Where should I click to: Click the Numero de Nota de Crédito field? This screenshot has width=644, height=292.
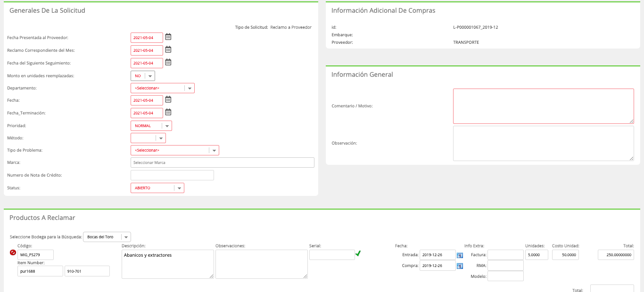click(172, 175)
